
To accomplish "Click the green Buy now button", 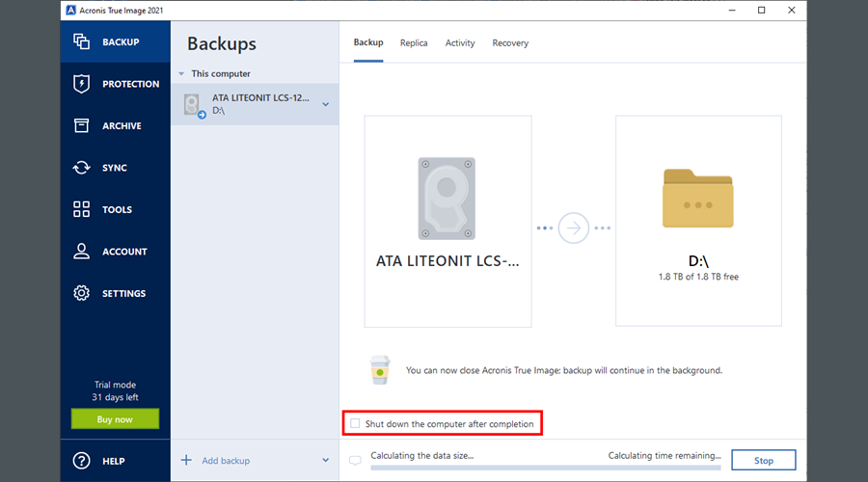I will click(x=115, y=419).
